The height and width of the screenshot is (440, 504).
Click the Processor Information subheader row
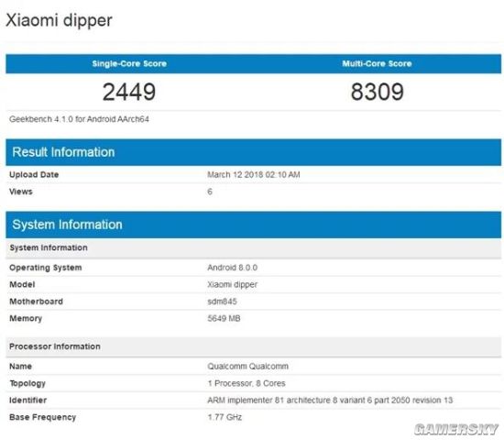(x=253, y=346)
